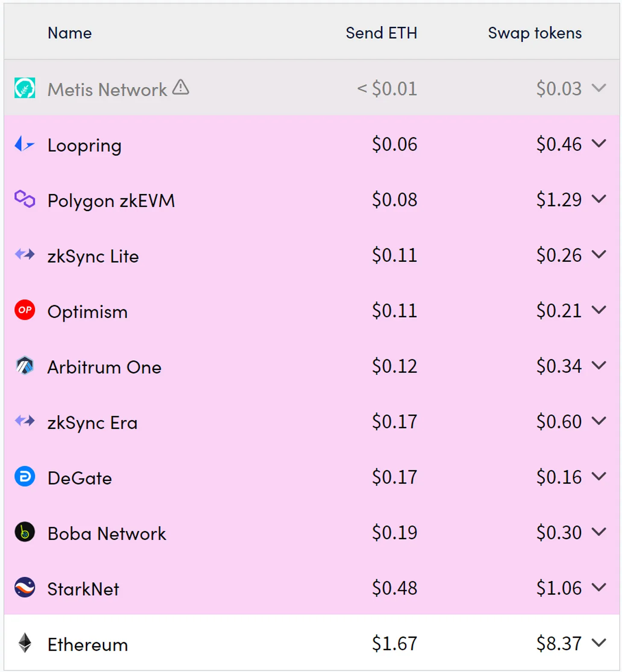Click the blue DeGate logo icon
Viewport: 622px width, 672px height.
click(x=25, y=477)
